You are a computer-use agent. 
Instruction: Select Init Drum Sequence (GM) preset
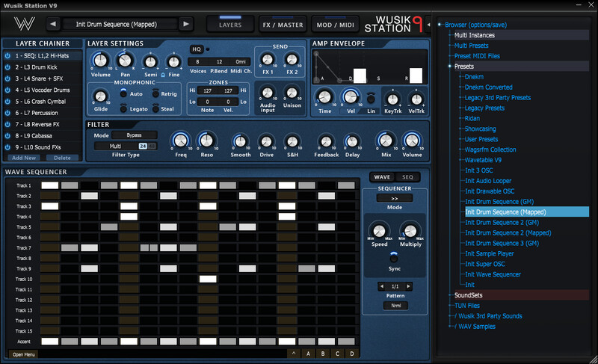(499, 202)
